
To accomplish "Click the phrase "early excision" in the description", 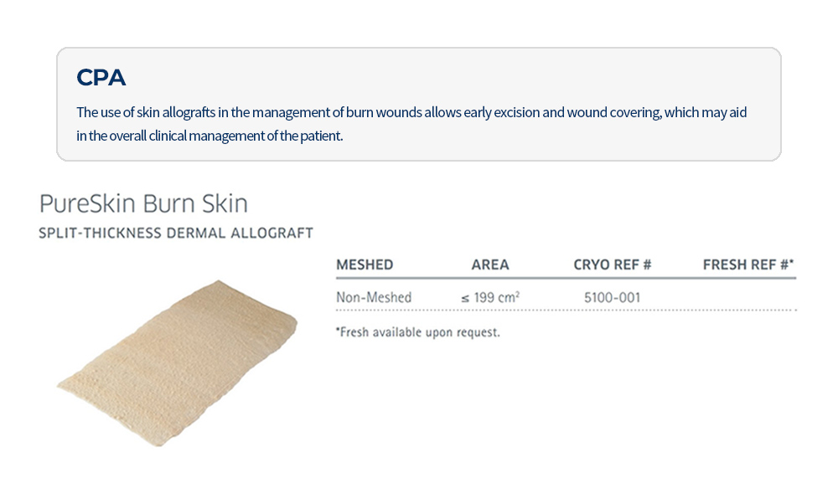I will (x=530, y=112).
